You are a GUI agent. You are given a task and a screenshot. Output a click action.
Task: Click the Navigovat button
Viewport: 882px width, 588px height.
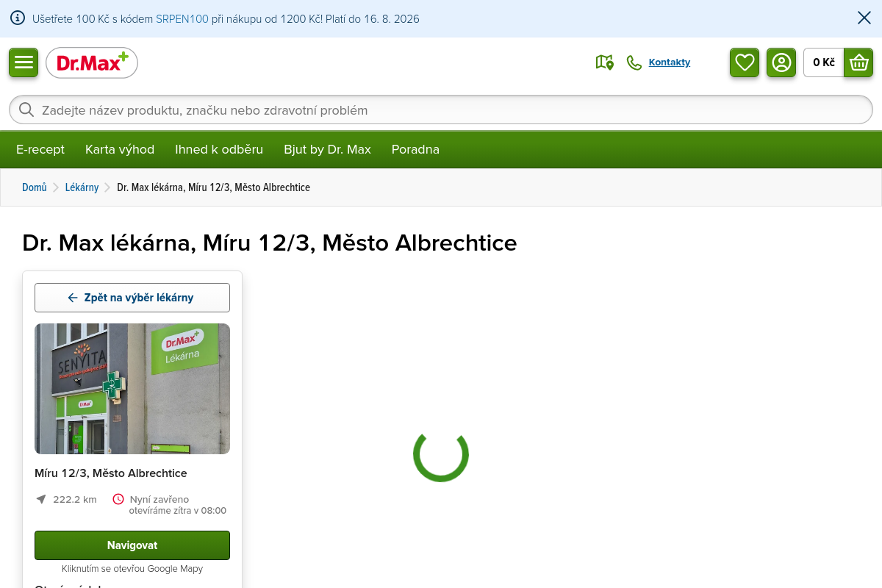(x=132, y=545)
